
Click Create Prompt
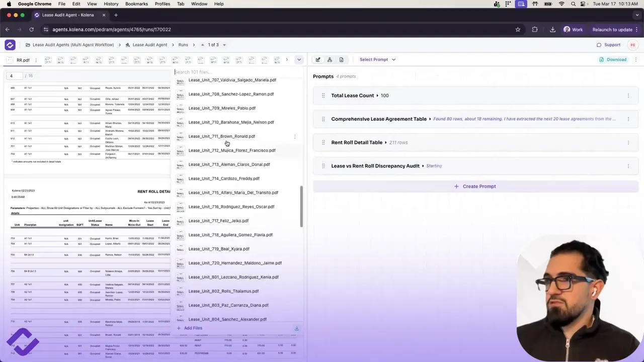click(x=475, y=186)
